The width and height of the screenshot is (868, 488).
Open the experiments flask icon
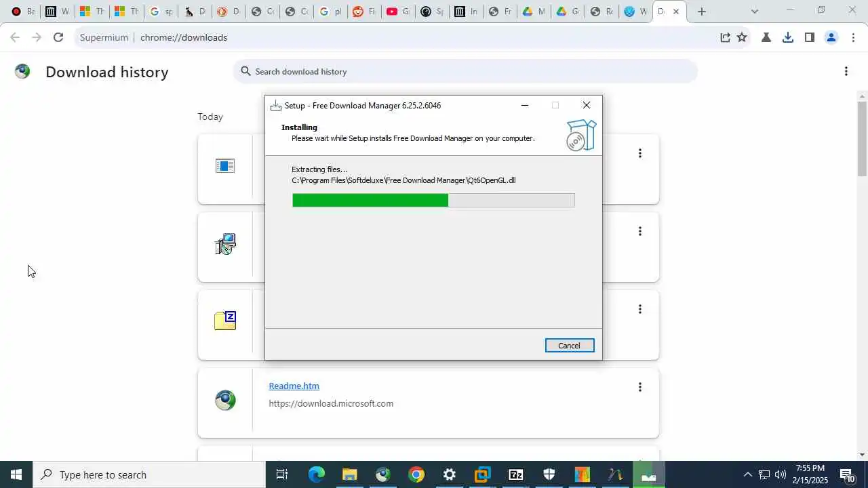point(766,37)
